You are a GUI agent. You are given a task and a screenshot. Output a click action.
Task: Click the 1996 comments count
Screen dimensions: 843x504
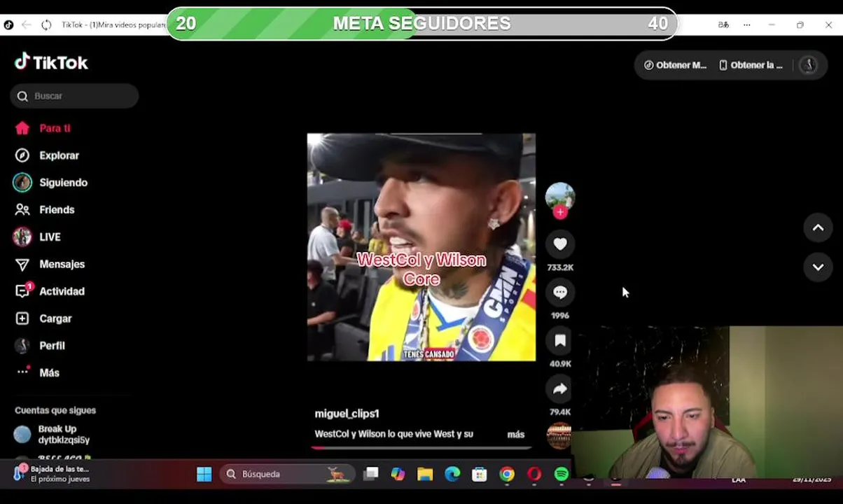pos(560,316)
